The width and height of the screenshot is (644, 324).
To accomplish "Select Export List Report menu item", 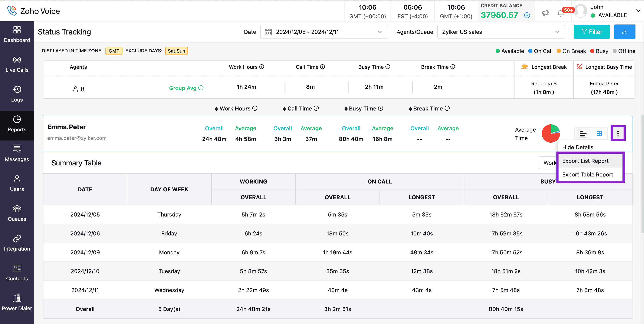I will coord(585,161).
